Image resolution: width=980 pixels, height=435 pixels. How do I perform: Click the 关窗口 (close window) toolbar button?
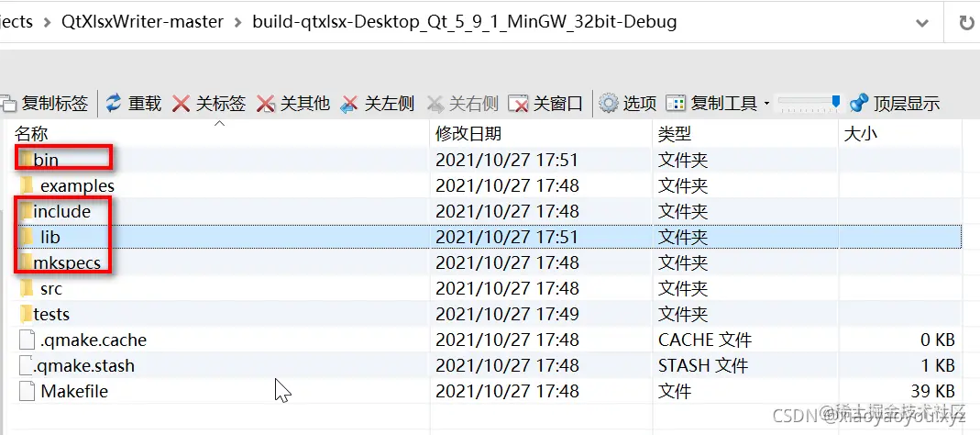click(545, 104)
